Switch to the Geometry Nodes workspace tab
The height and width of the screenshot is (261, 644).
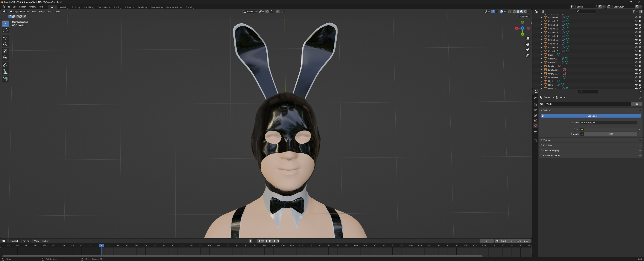174,7
